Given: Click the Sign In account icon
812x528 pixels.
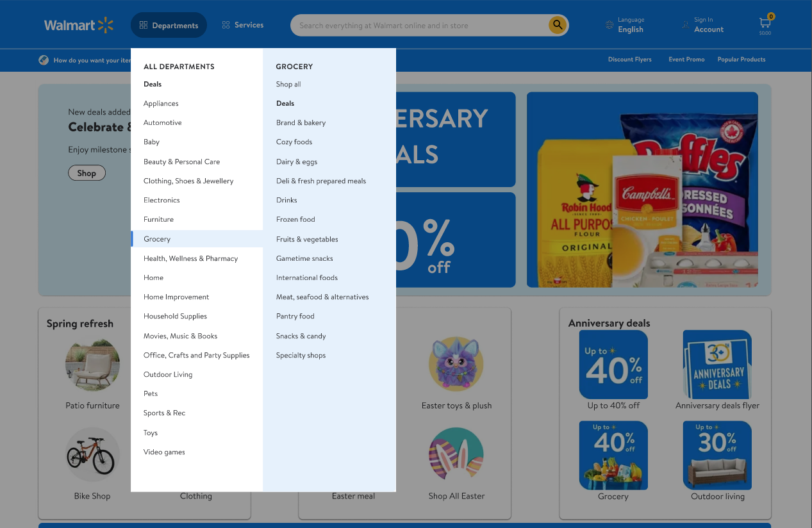Looking at the screenshot, I should [686, 25].
